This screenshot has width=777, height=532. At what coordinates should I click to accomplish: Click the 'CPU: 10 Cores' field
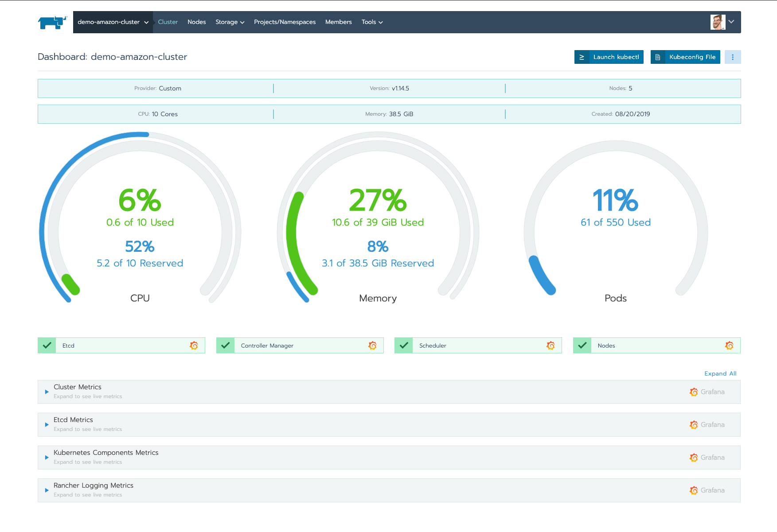[x=158, y=114]
